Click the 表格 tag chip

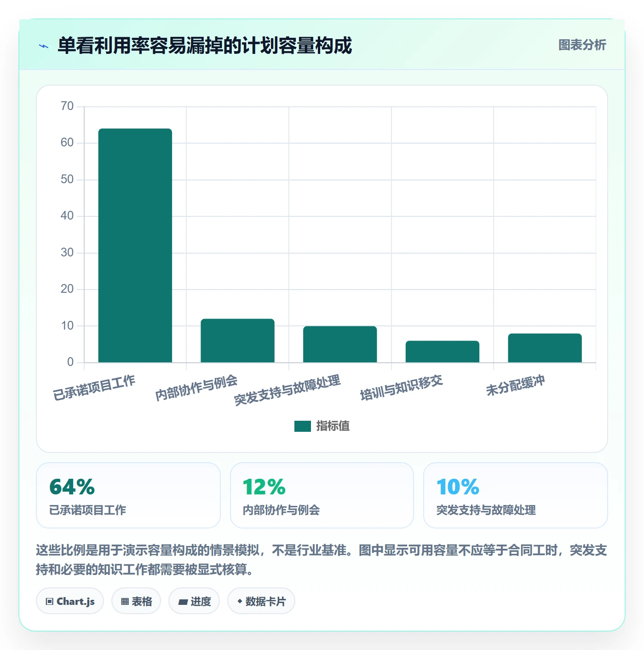pyautogui.click(x=136, y=601)
